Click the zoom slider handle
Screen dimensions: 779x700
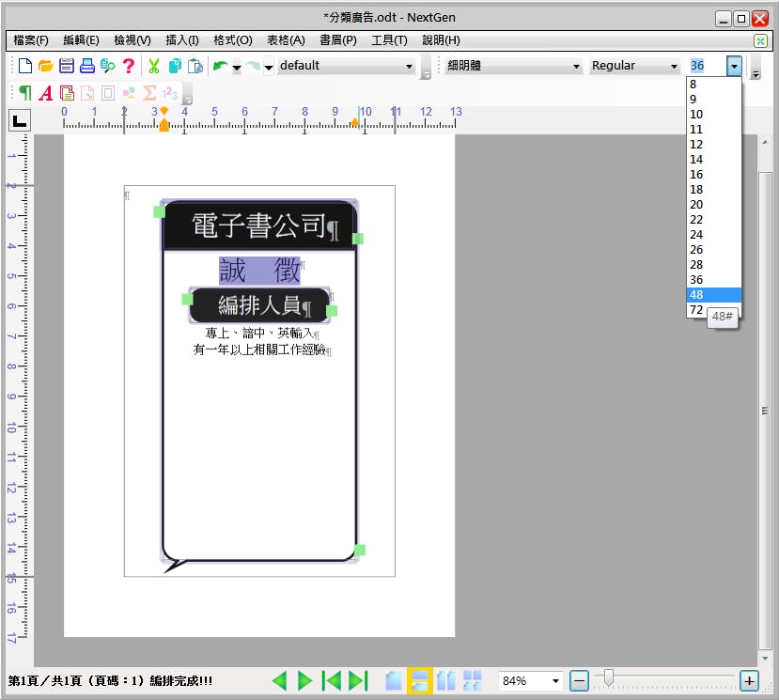click(x=608, y=677)
